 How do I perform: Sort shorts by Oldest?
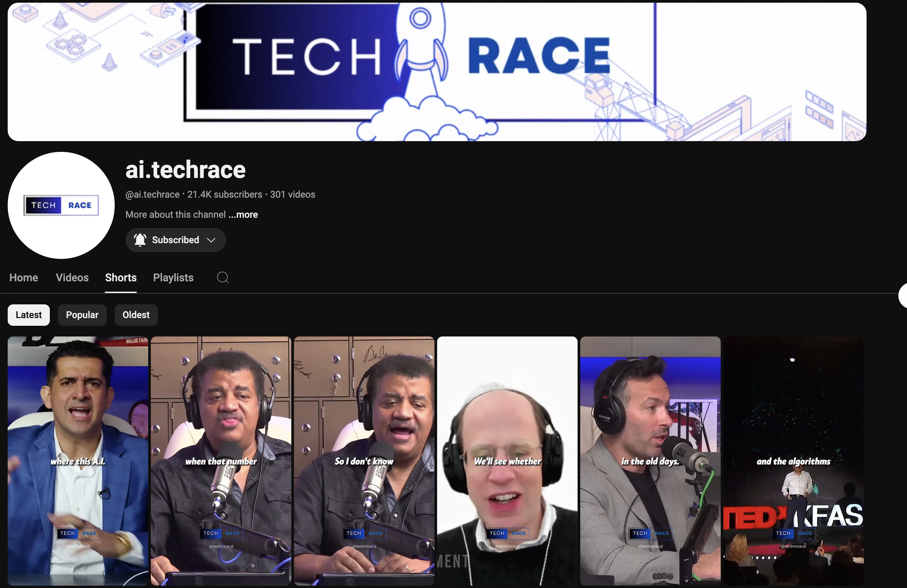coord(136,315)
